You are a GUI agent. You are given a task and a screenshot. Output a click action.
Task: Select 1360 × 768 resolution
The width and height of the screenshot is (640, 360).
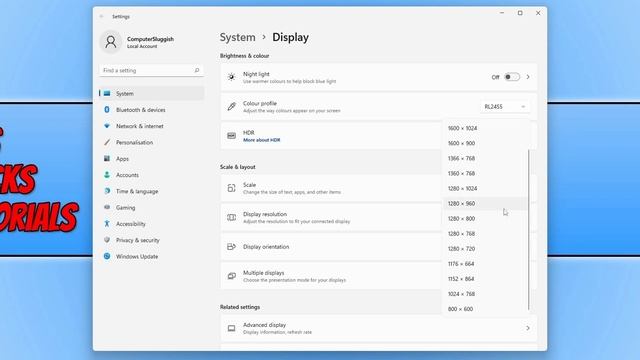pyautogui.click(x=485, y=173)
